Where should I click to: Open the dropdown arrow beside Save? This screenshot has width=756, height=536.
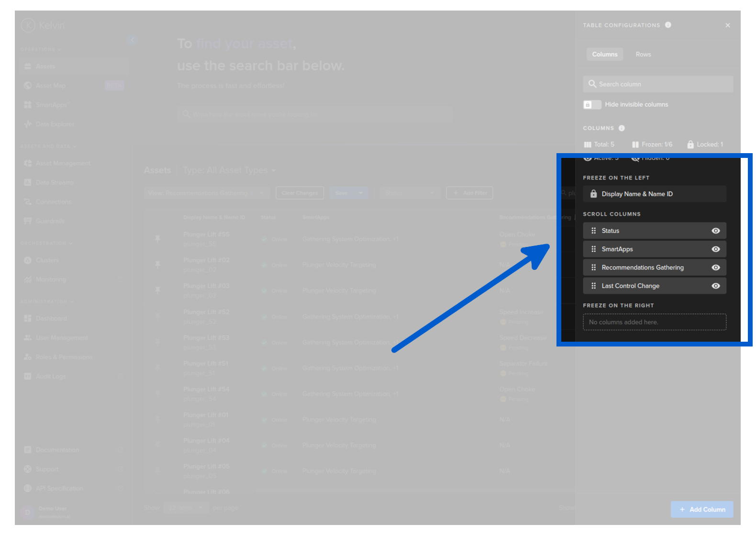360,193
